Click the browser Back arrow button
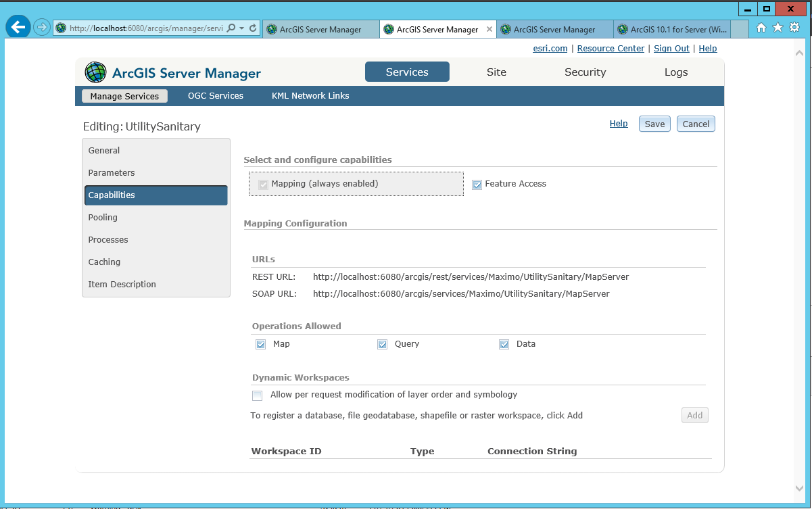Screen dimensions: 812x509 click(x=18, y=28)
